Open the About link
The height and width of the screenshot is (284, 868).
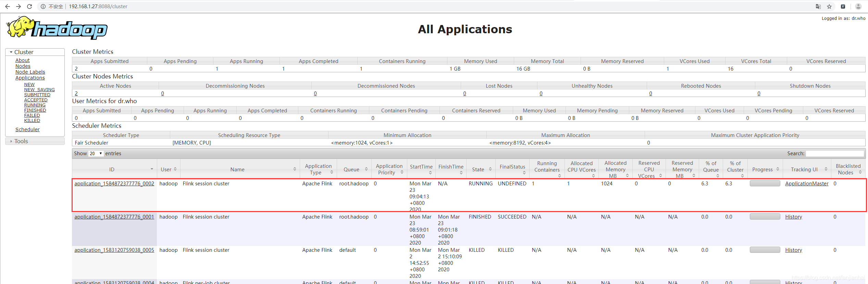click(x=23, y=60)
